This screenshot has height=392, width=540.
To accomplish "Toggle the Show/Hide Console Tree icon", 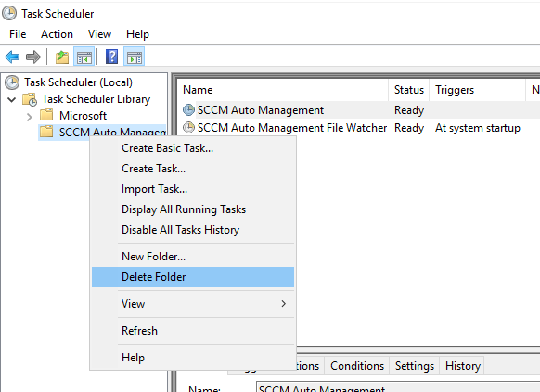I will coord(84,57).
